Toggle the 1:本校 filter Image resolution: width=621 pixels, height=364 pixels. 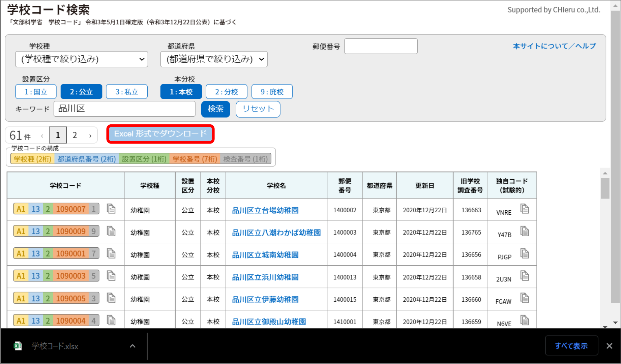[x=181, y=92]
